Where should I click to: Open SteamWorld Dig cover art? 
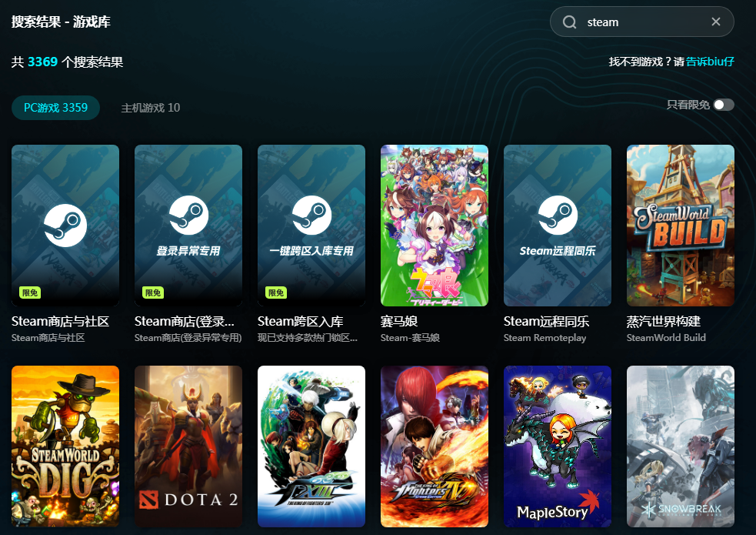click(x=65, y=446)
